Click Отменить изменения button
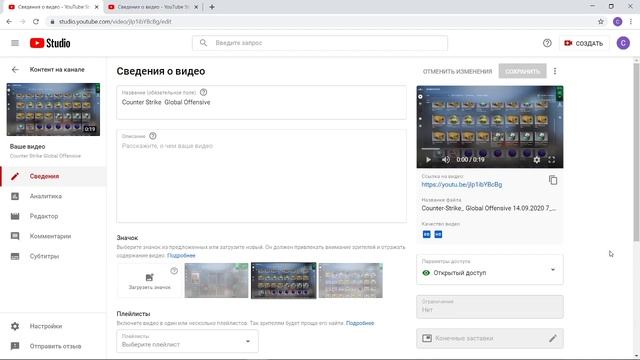The image size is (640, 360). (x=457, y=71)
